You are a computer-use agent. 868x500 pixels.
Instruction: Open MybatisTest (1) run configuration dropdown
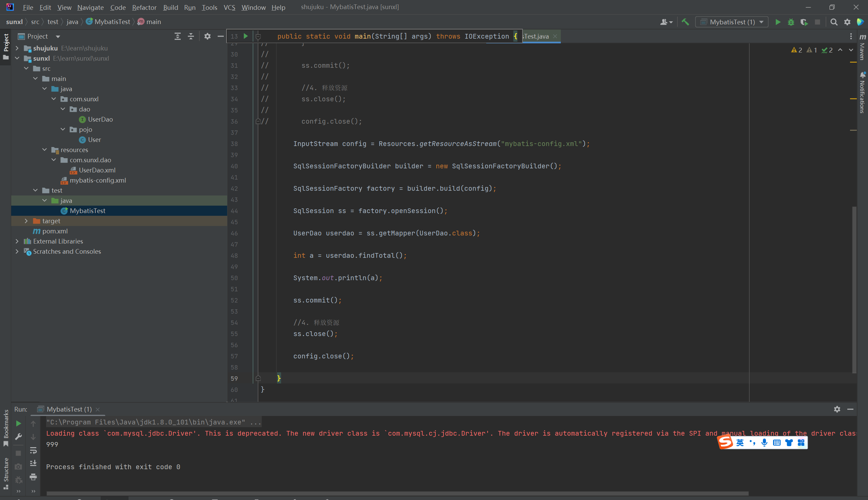tap(732, 22)
